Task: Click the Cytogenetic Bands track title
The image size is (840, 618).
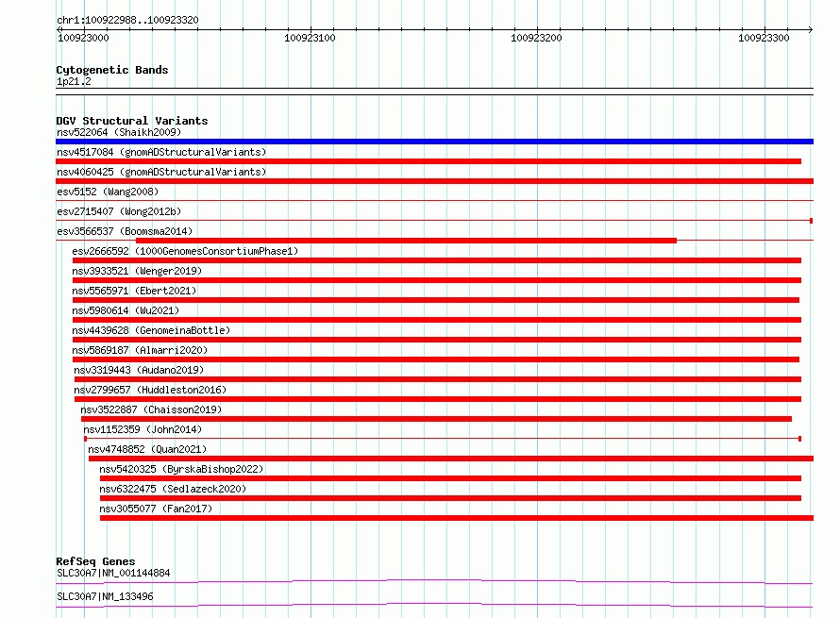Action: point(112,70)
